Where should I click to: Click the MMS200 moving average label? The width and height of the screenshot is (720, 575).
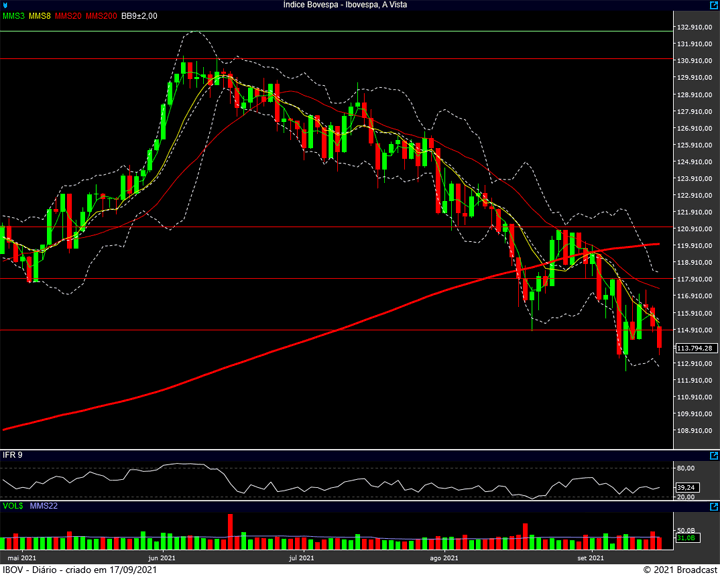coord(101,16)
